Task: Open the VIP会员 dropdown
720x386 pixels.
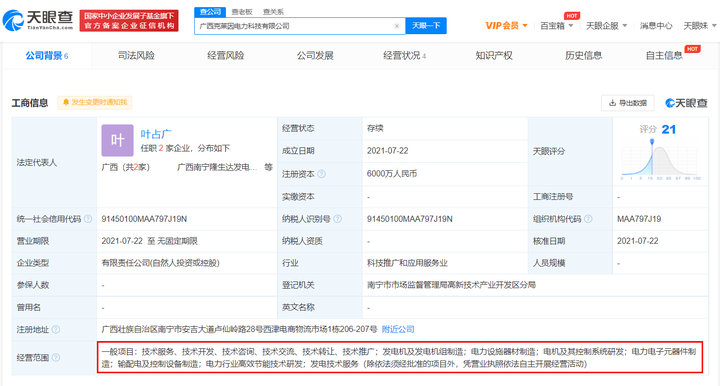Action: (x=506, y=26)
